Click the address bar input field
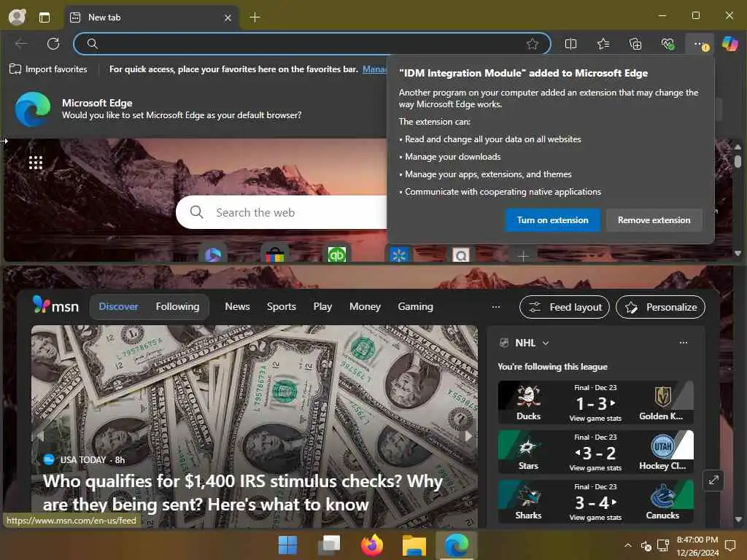Viewport: 747px width, 560px height. 312,44
